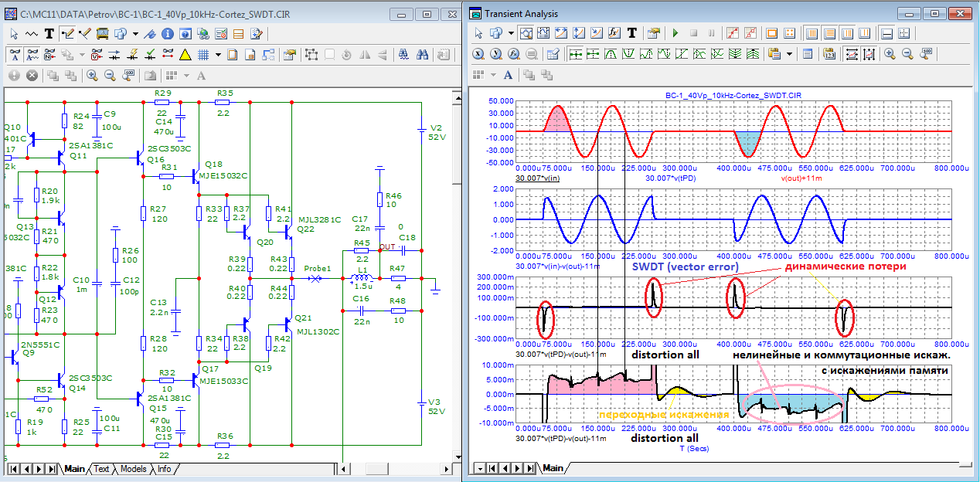Expand dropdown beside window stack icon in analysis
980x482 pixels.
pyautogui.click(x=511, y=33)
